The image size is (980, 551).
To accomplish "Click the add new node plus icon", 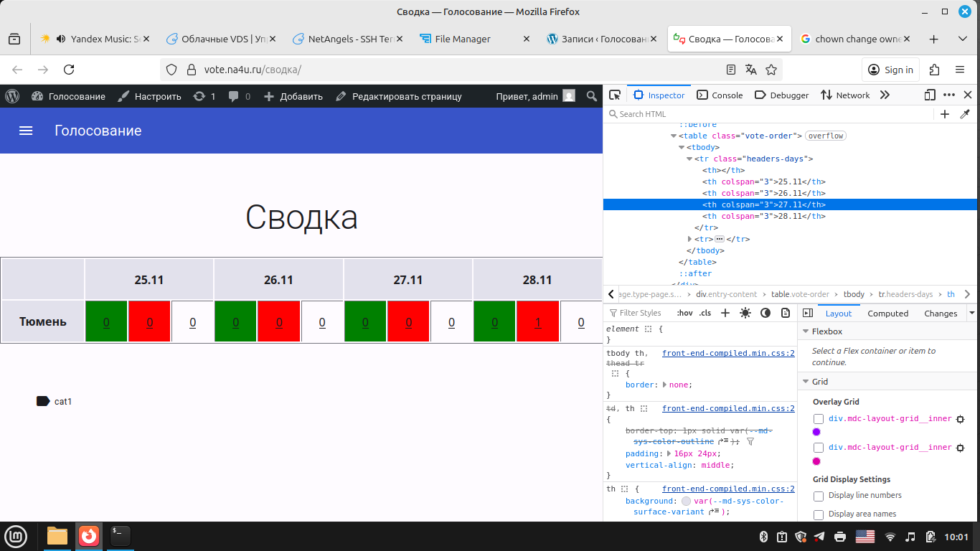I will [x=945, y=114].
